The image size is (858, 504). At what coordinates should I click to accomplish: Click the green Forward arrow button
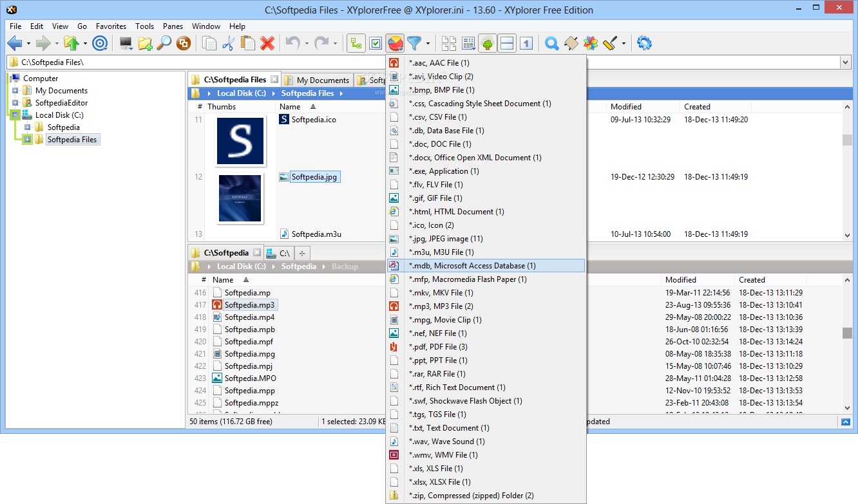pos(43,43)
